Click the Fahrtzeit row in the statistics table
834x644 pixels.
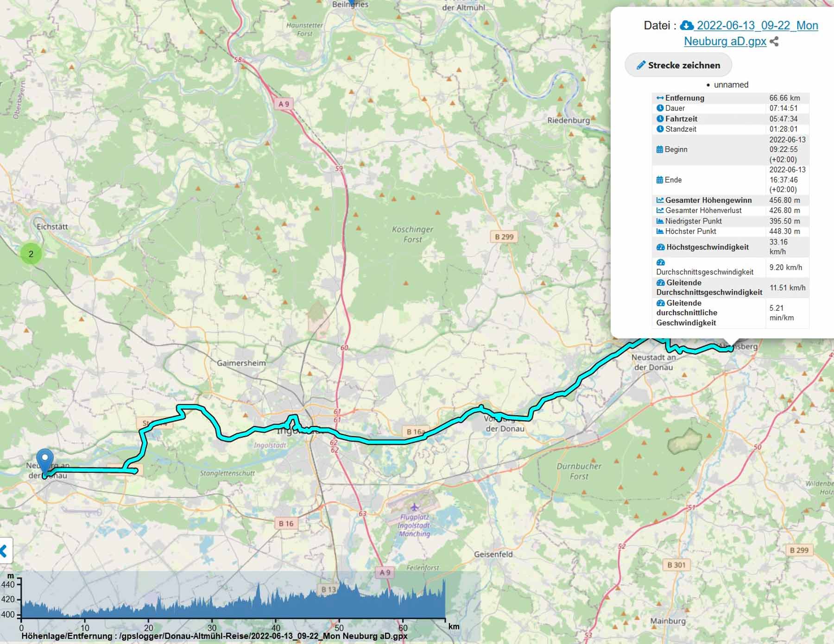[x=730, y=119]
